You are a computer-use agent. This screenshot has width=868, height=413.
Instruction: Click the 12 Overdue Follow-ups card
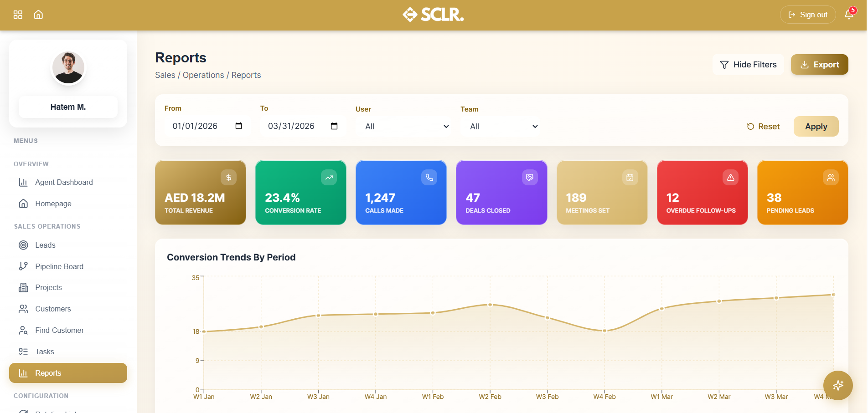703,192
